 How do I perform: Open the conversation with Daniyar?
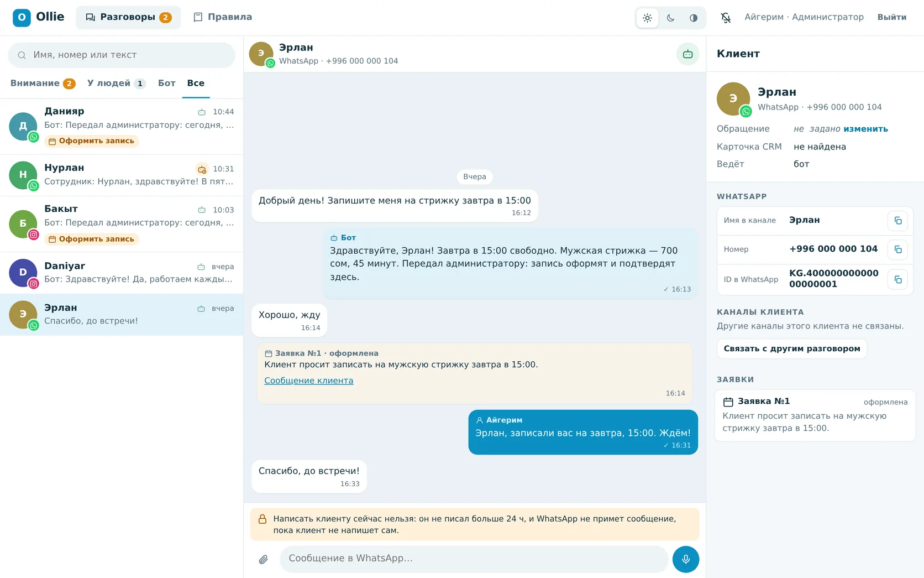(x=122, y=273)
